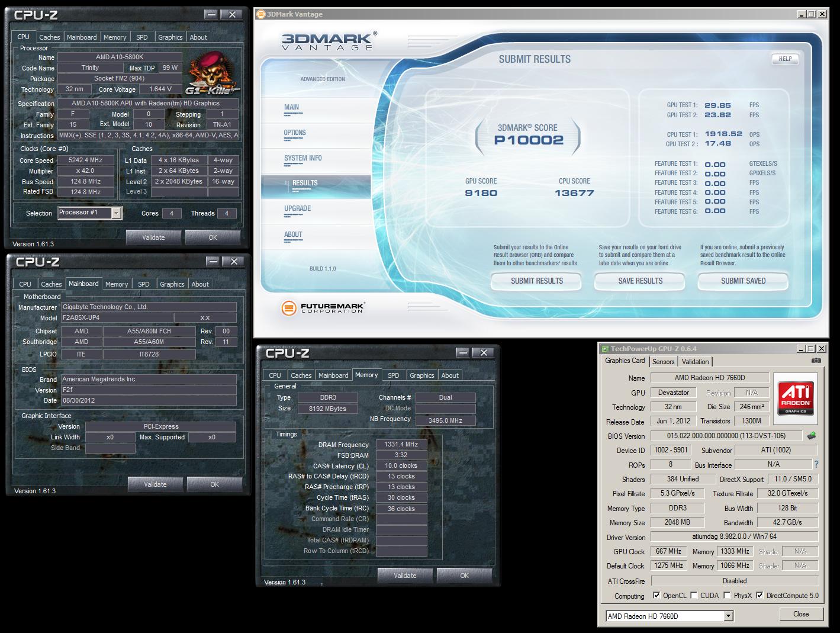The height and width of the screenshot is (633, 840).
Task: Click the ATI Radeon Graphics logo
Action: (795, 397)
